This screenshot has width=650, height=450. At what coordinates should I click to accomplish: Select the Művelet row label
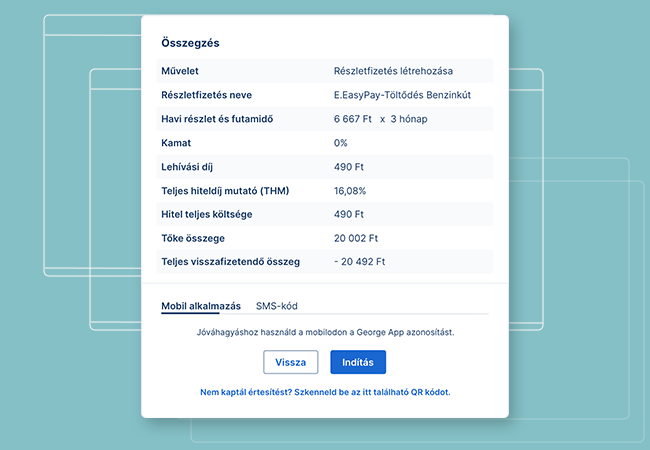tap(180, 71)
